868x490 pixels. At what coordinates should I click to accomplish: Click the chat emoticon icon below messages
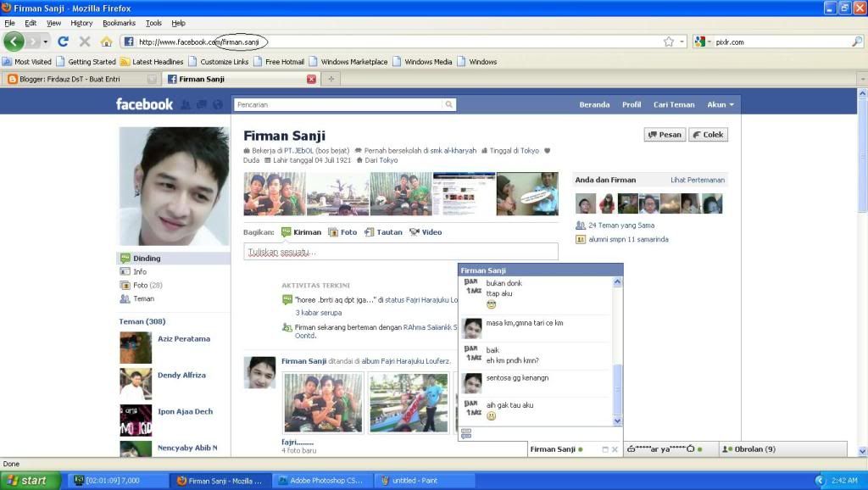coord(466,434)
